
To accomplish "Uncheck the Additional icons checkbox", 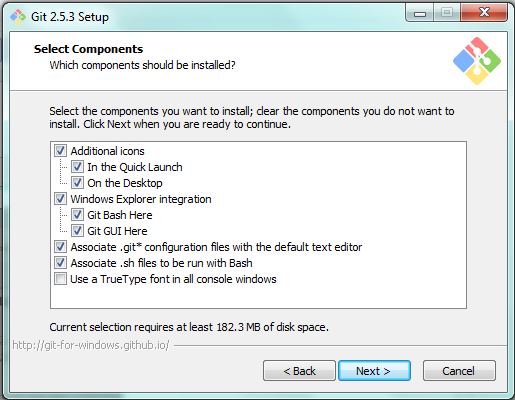I will tap(60, 151).
